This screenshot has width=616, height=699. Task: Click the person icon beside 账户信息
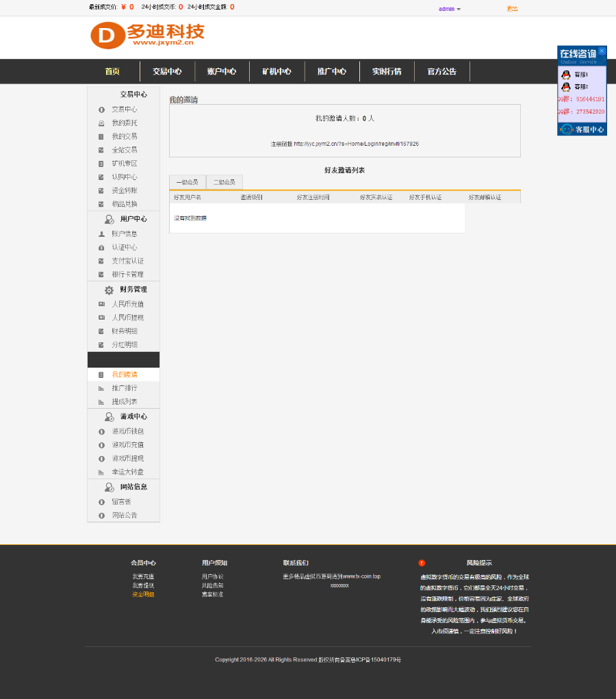tap(101, 234)
